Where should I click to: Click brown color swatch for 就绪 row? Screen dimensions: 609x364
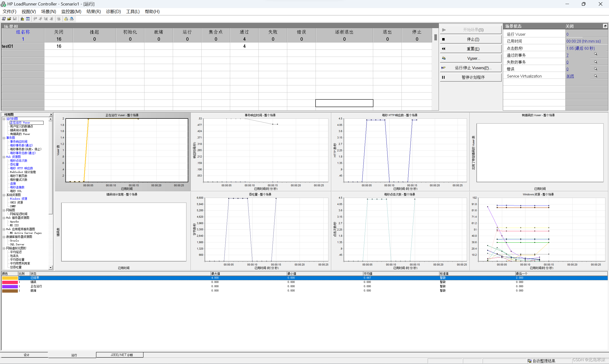[x=10, y=291]
